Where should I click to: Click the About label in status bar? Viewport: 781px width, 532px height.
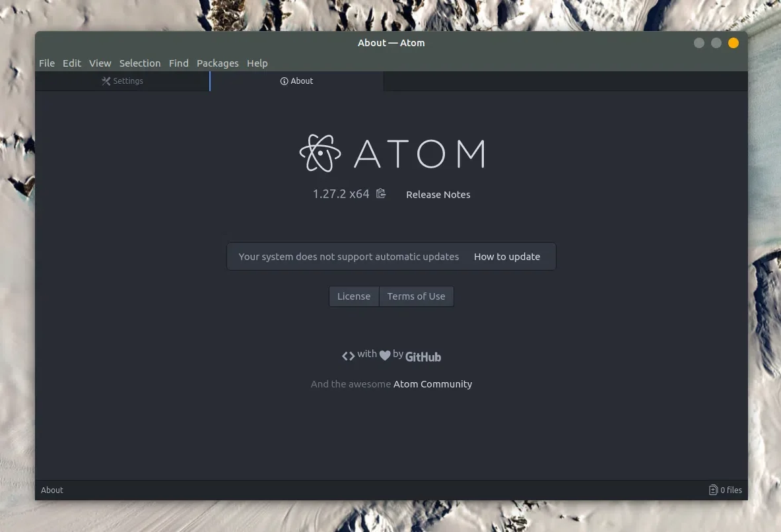pyautogui.click(x=52, y=490)
